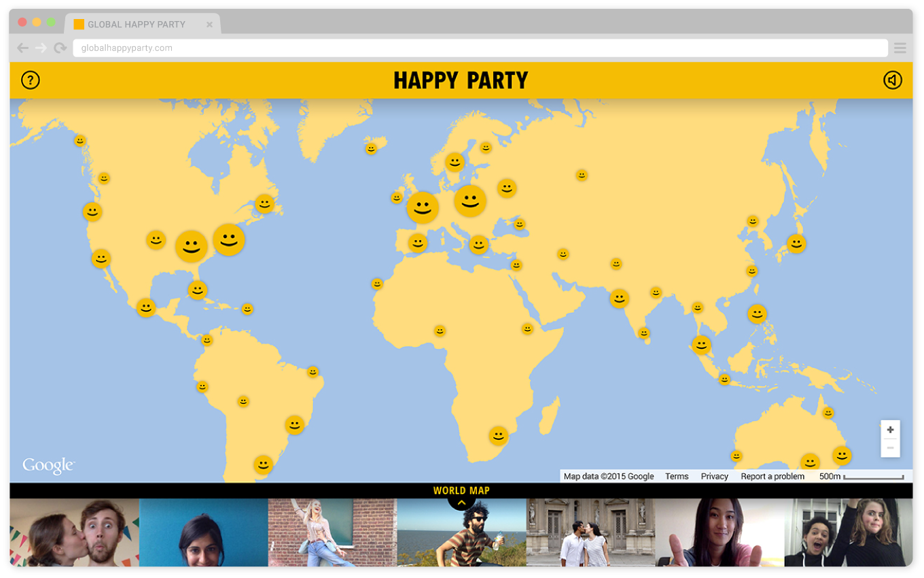Open the couple kissing by building thumbnail
Image resolution: width=924 pixels, height=578 pixels.
click(590, 532)
